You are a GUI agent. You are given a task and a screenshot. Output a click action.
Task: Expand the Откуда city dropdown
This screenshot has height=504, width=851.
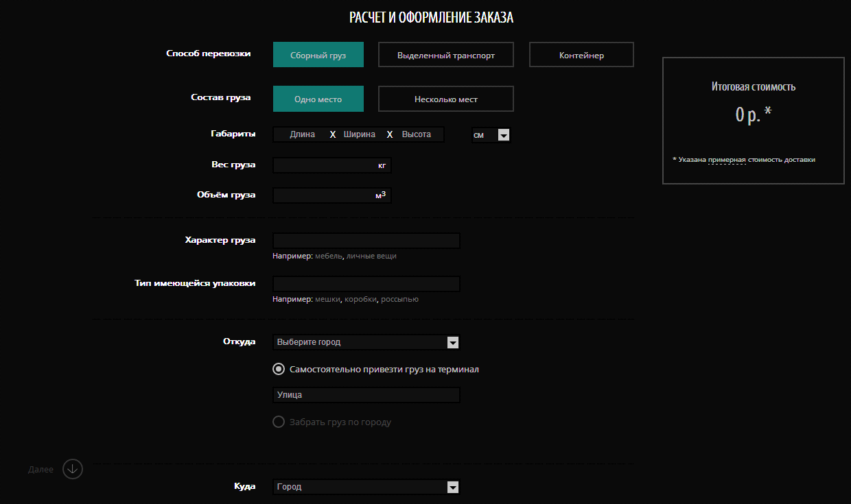(366, 342)
